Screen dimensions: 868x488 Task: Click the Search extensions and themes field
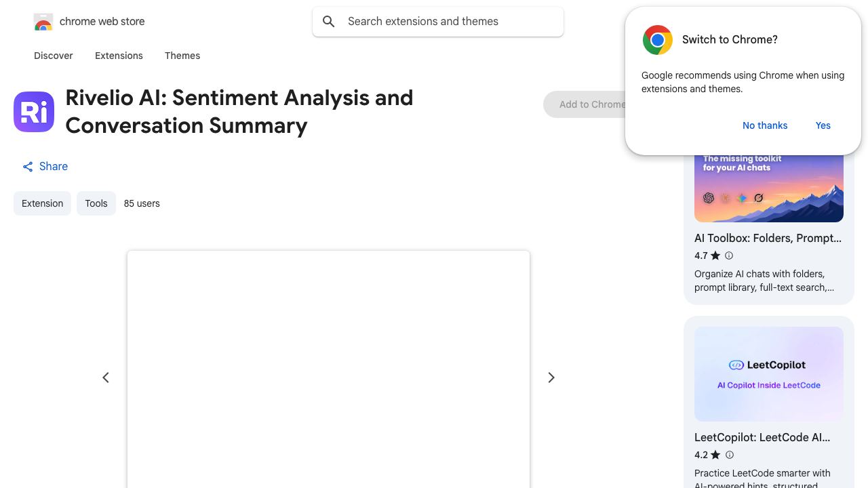438,22
